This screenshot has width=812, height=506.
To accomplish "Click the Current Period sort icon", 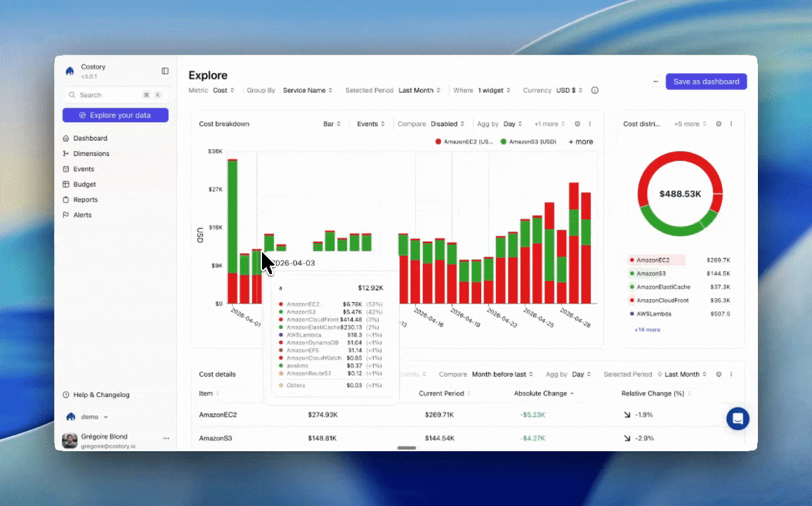I will (x=469, y=394).
